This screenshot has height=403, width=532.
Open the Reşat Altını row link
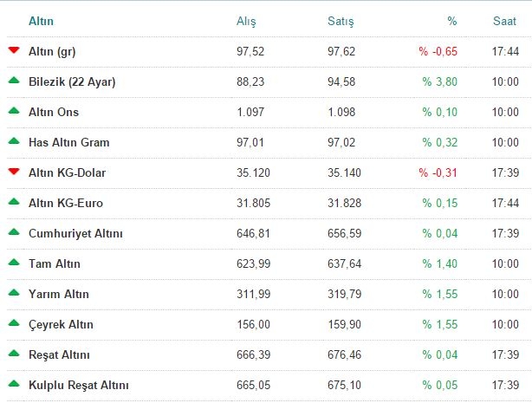(60, 355)
